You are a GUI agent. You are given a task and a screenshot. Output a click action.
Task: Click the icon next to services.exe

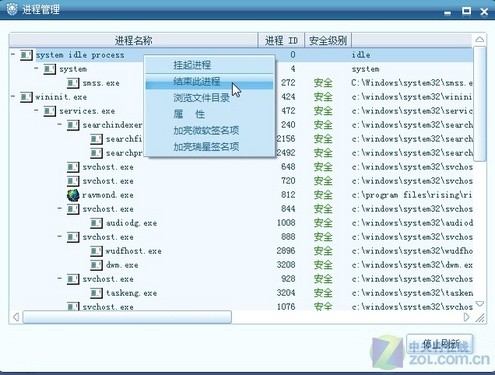(49, 111)
